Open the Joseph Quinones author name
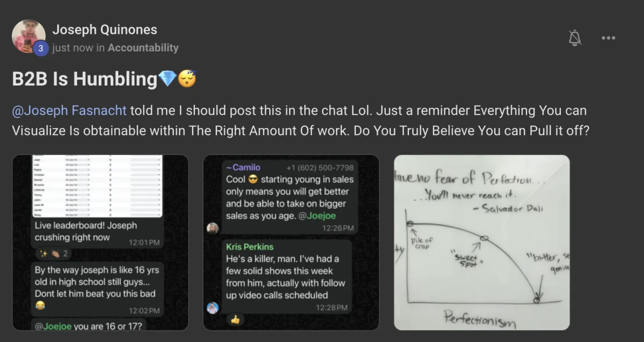 point(105,30)
